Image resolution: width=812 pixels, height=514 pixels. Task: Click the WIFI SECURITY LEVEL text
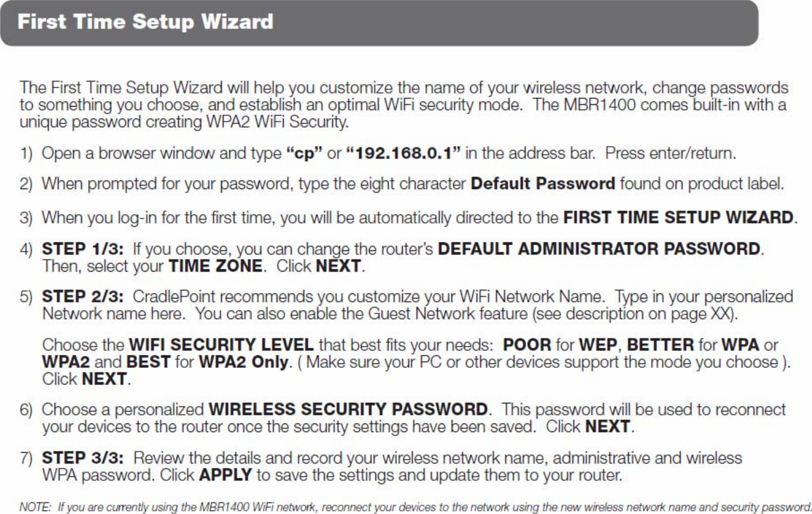(221, 345)
